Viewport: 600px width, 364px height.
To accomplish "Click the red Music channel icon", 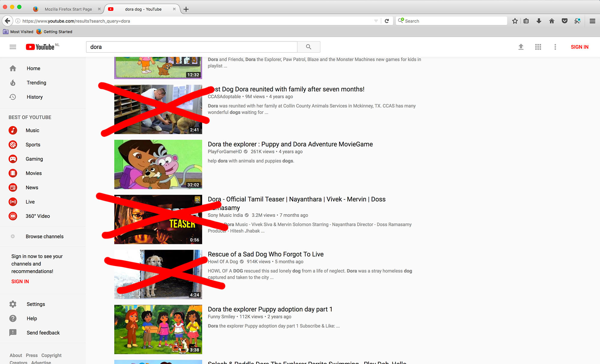I will (x=13, y=130).
